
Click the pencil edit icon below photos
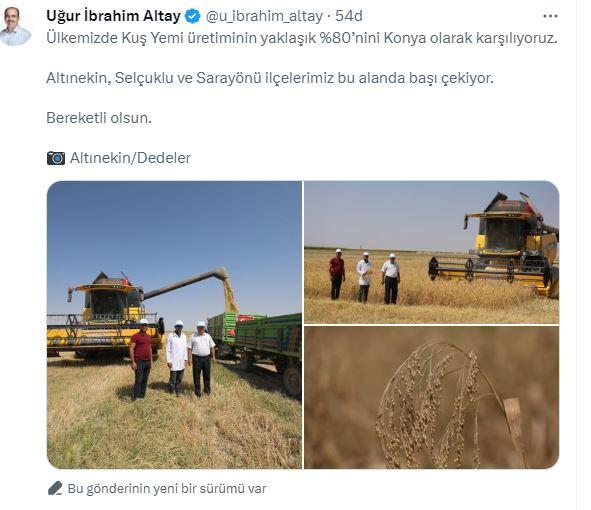point(55,488)
